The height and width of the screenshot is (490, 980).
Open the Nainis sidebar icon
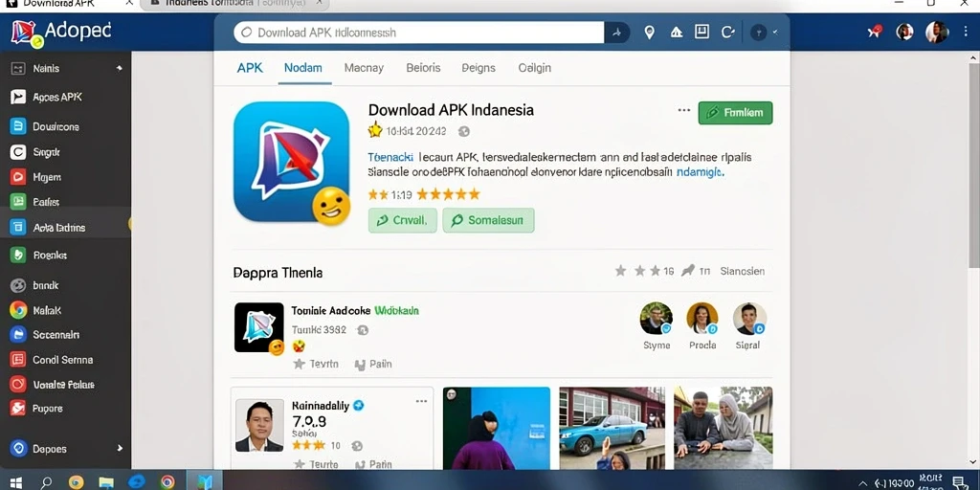pos(18,68)
